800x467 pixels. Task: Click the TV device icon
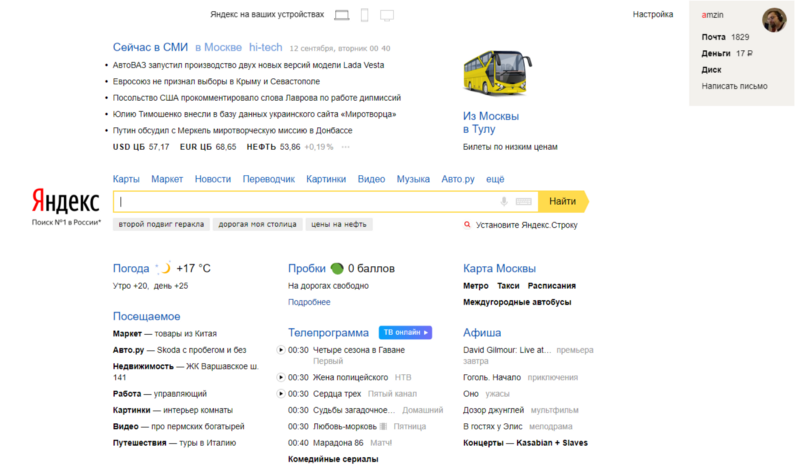(387, 16)
